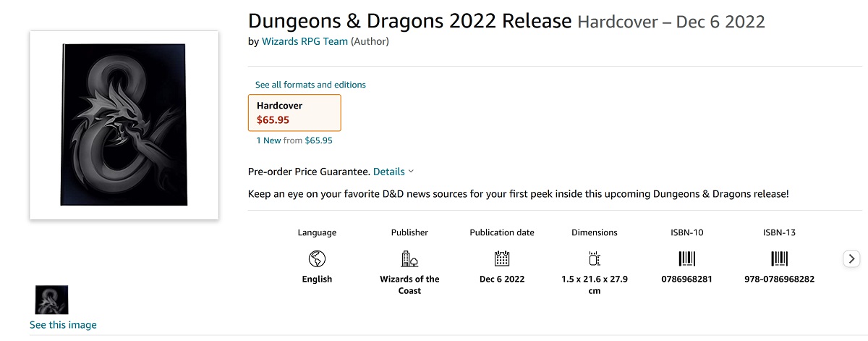Click the ISBN-10 barcode icon
The image size is (868, 341).
(686, 258)
